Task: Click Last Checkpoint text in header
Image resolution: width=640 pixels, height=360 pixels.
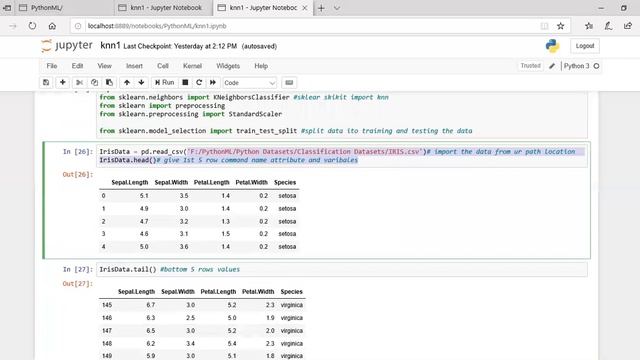Action: tap(180, 47)
